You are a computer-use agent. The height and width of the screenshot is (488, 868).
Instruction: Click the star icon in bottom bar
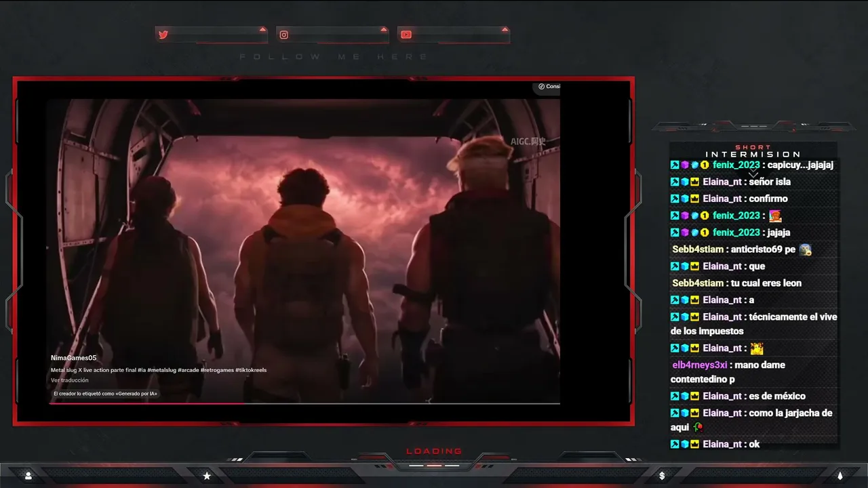[x=207, y=476]
